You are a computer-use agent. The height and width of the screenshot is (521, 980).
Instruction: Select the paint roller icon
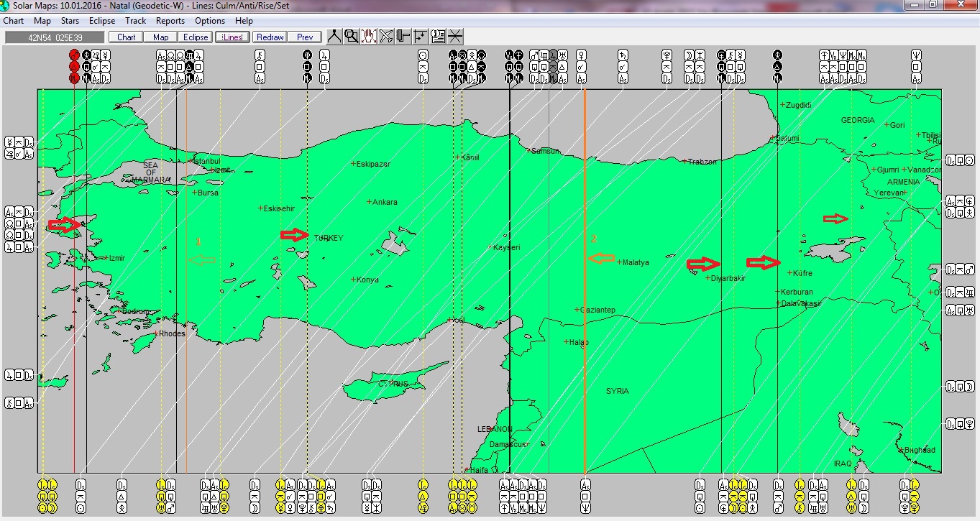point(403,37)
